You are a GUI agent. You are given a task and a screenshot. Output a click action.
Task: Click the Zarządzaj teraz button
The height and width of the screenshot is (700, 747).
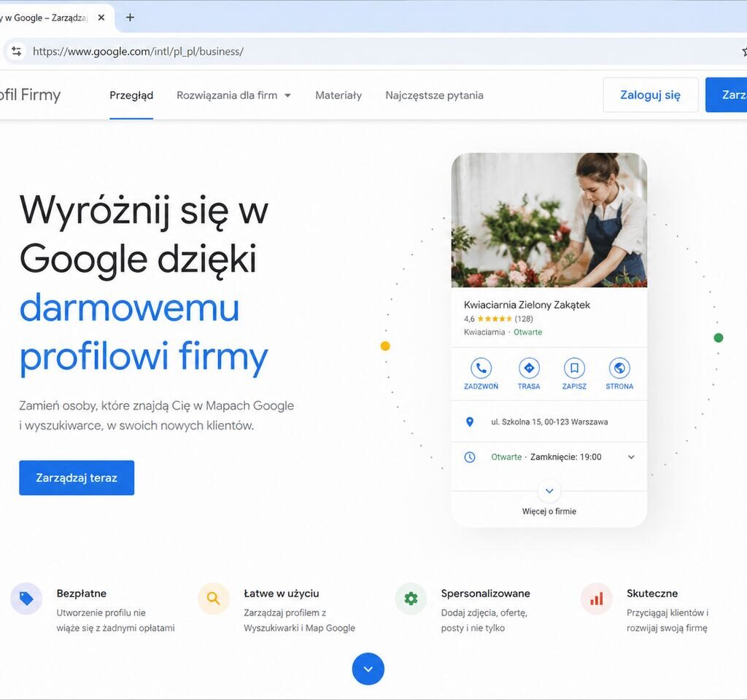77,478
